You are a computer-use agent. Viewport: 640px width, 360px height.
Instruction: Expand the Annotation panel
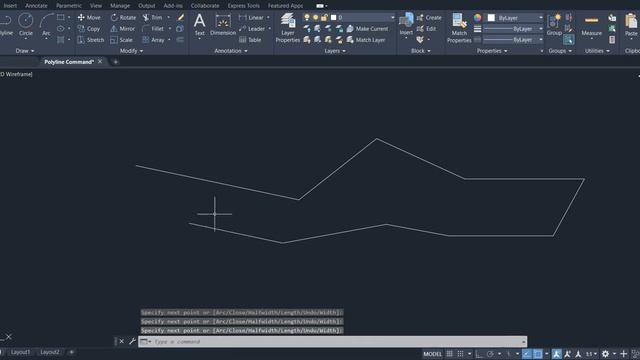231,51
